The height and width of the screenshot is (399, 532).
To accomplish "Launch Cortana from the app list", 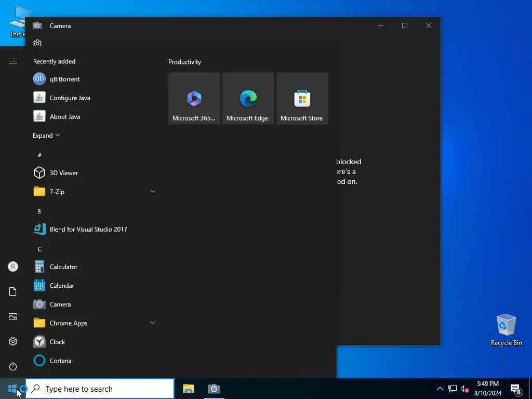I will (x=95, y=361).
